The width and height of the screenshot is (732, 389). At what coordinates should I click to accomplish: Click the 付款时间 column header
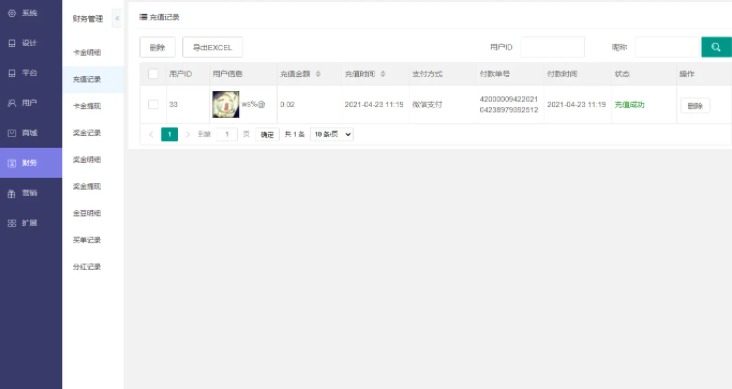point(562,74)
